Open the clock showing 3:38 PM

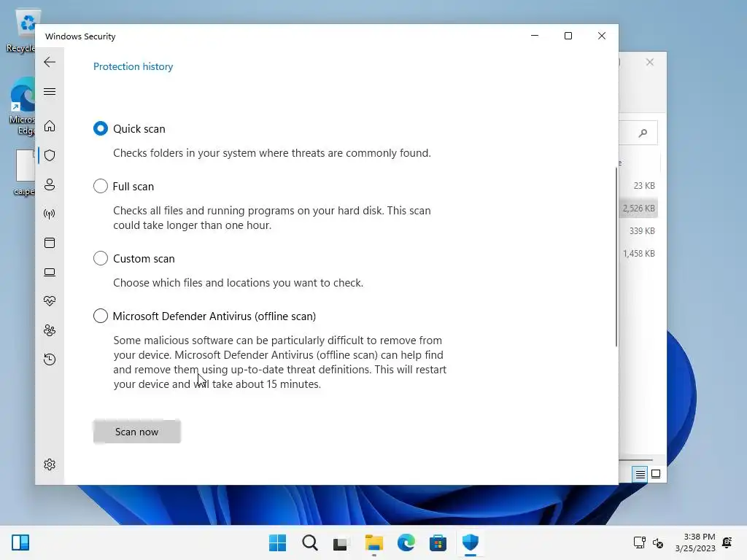pos(695,542)
